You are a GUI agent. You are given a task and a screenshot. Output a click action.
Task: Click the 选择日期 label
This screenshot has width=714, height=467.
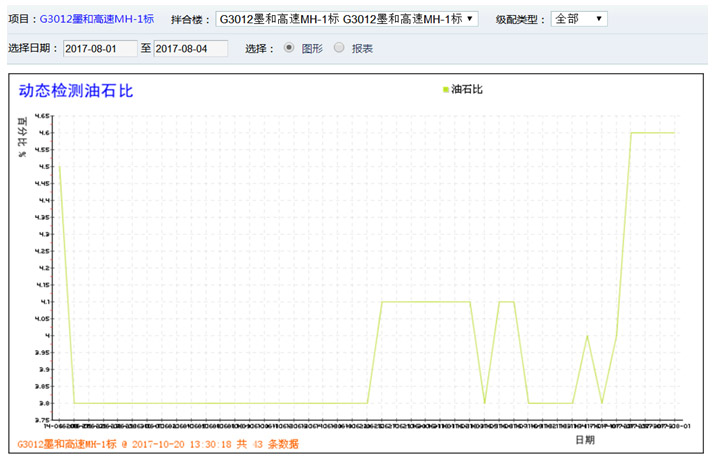click(32, 48)
